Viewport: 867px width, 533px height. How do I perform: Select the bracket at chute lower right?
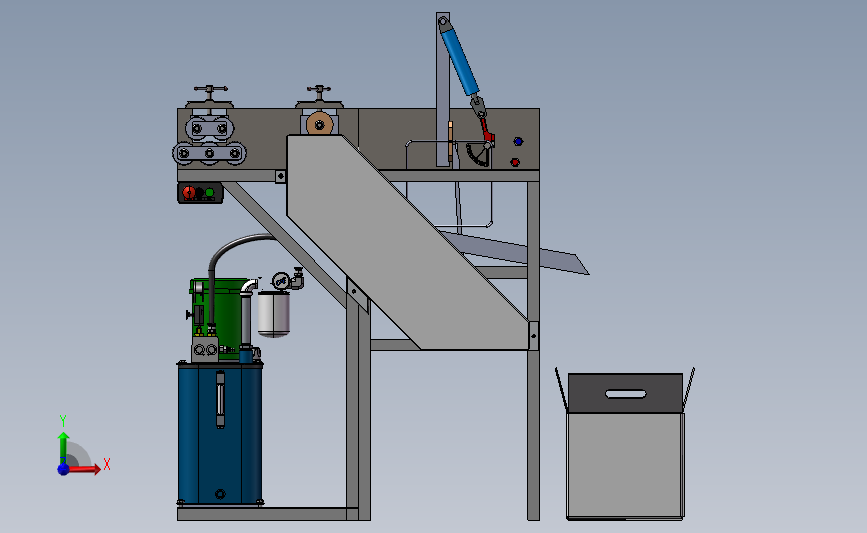pos(533,335)
